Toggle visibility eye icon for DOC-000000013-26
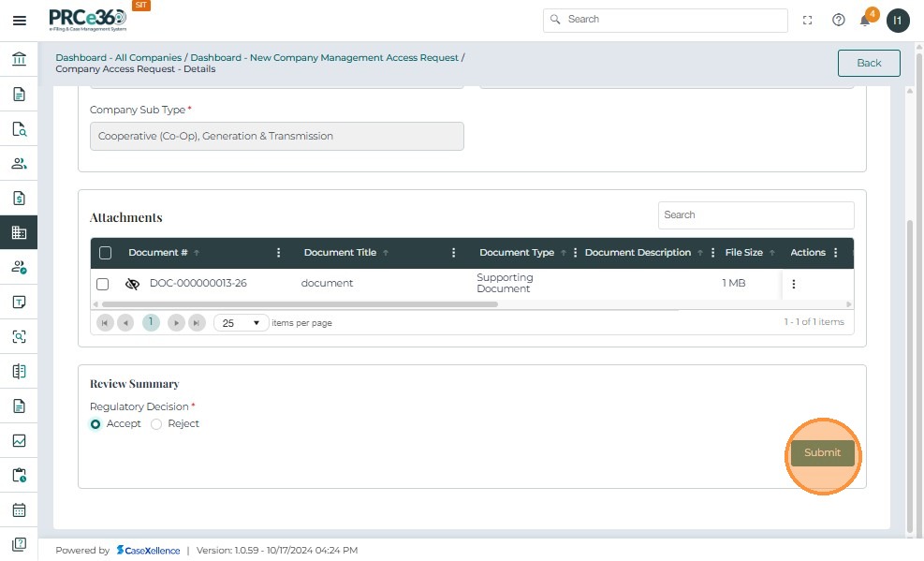Viewport: 924px width, 561px height. [132, 284]
